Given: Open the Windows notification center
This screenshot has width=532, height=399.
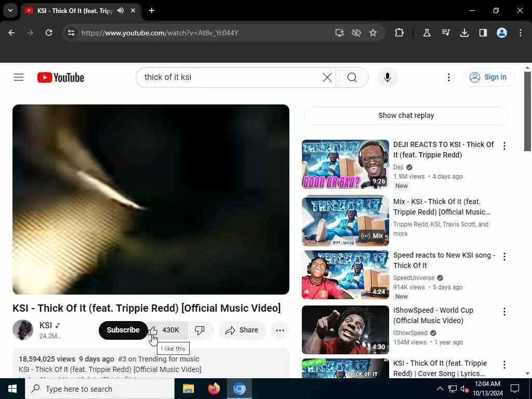Looking at the screenshot, I should [x=515, y=389].
